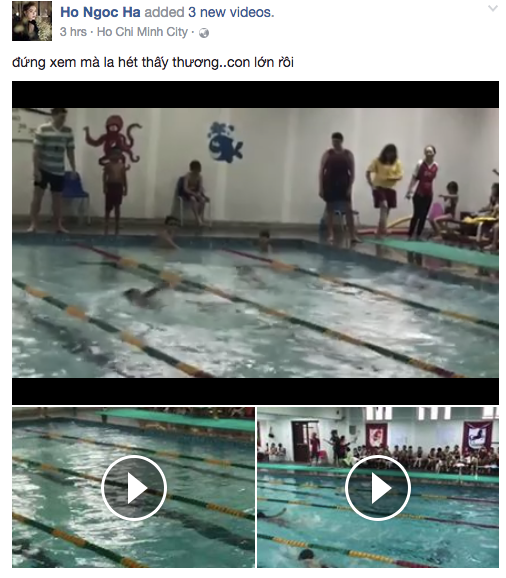Open the large main swimming video

[255, 243]
